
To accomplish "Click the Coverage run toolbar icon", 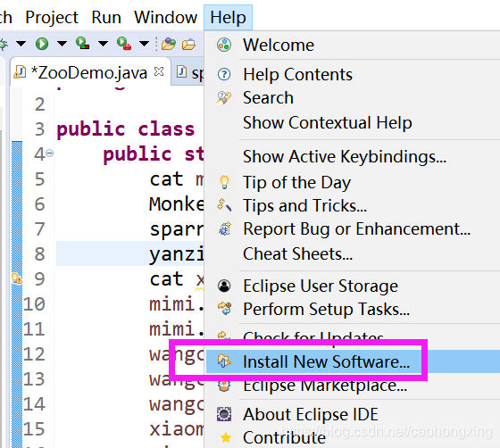I will pos(82,44).
